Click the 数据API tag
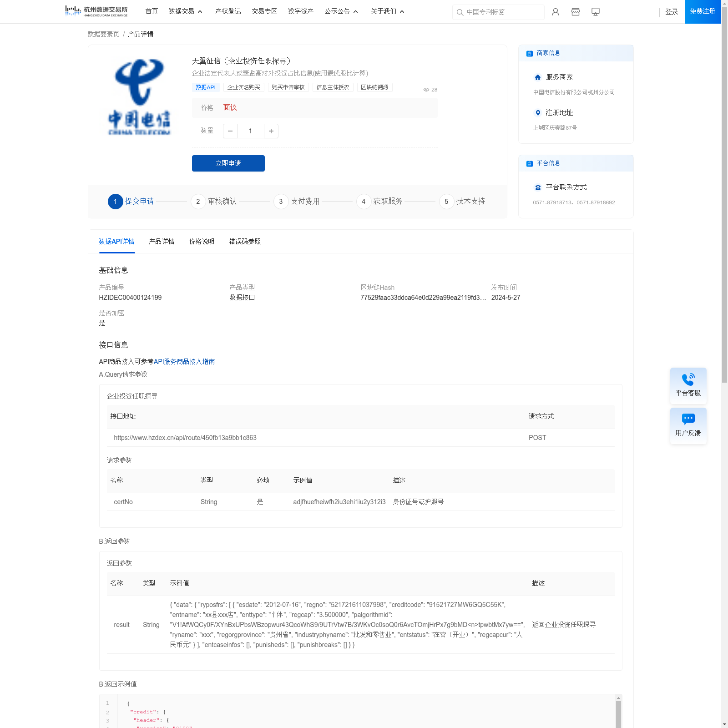 (x=206, y=87)
